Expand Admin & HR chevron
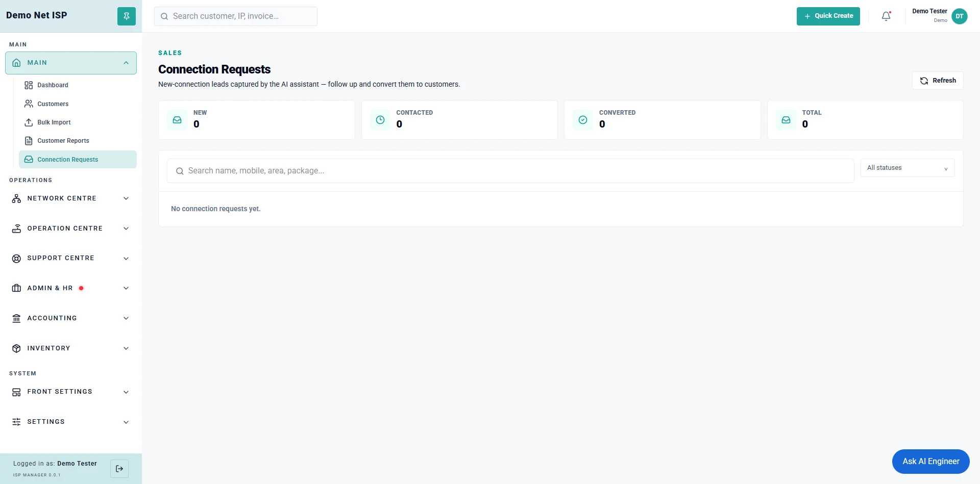Image resolution: width=980 pixels, height=484 pixels. [x=126, y=288]
